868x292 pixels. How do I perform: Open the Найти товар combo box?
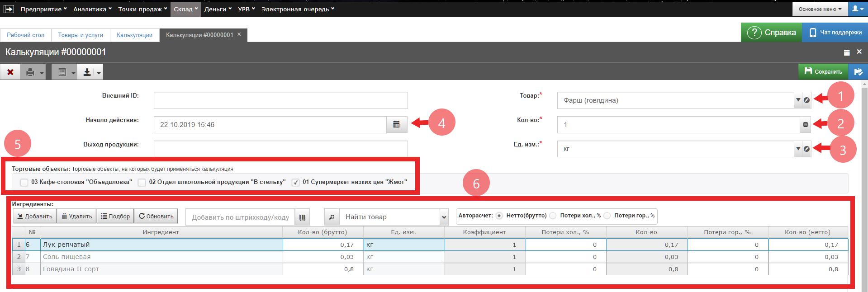[443, 217]
